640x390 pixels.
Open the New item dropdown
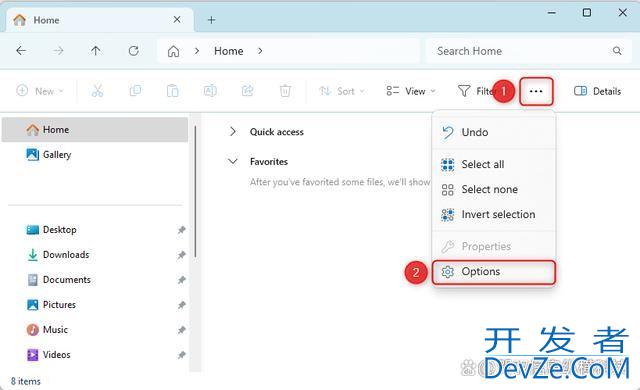40,91
